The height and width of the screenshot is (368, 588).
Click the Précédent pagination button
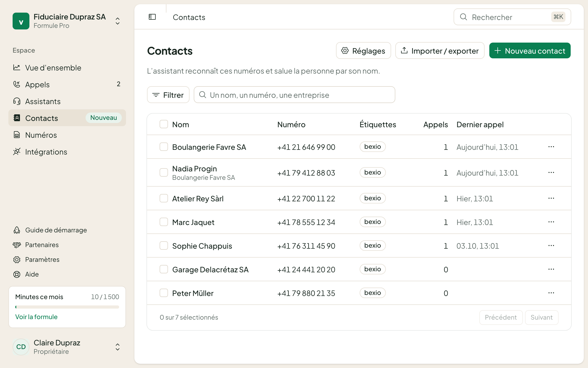click(x=501, y=317)
